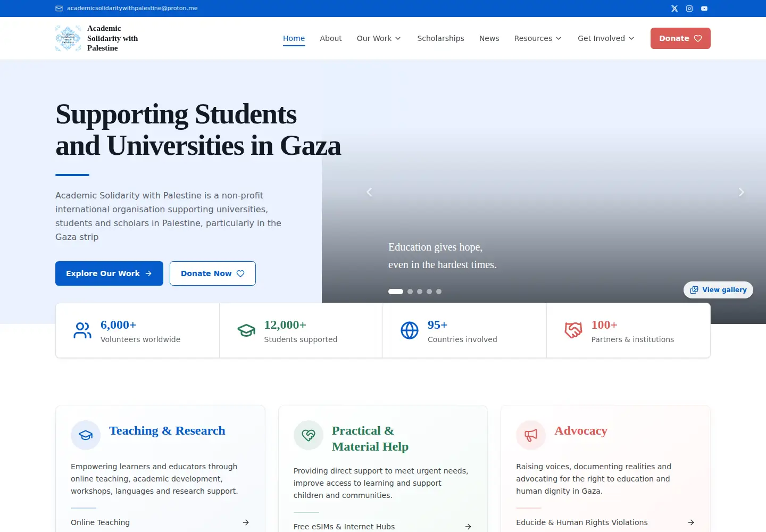Click the Advocacy megaphone icon
The height and width of the screenshot is (532, 766).
[x=531, y=435]
